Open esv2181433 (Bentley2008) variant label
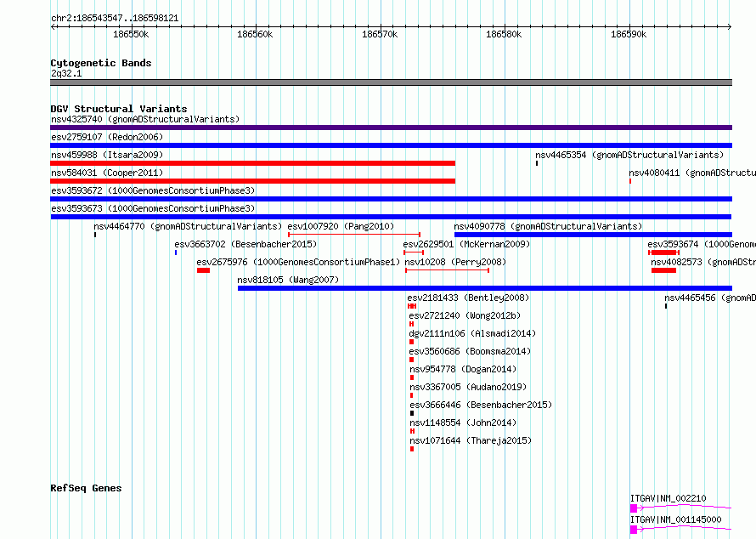 (x=468, y=298)
